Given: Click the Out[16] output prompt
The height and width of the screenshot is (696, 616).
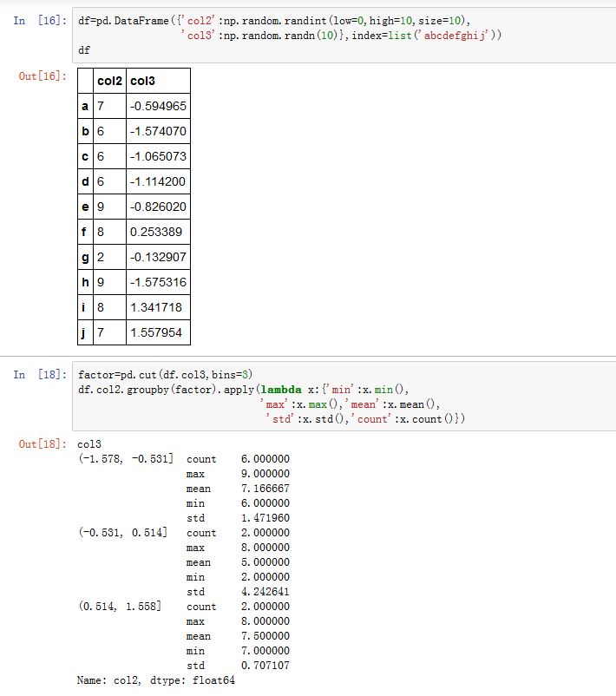Looking at the screenshot, I should point(43,76).
